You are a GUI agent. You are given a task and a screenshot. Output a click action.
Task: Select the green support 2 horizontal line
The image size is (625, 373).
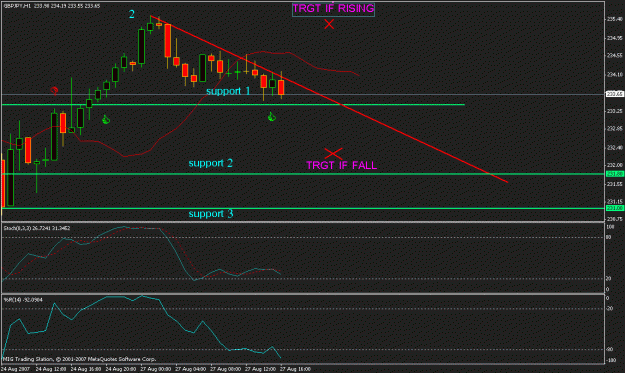[x=303, y=174]
